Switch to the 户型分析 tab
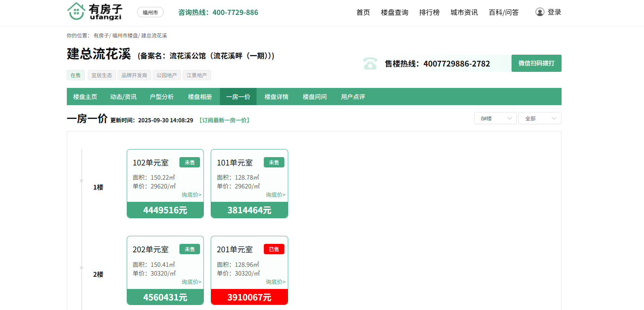Image resolution: width=644 pixels, height=310 pixels. (x=161, y=97)
